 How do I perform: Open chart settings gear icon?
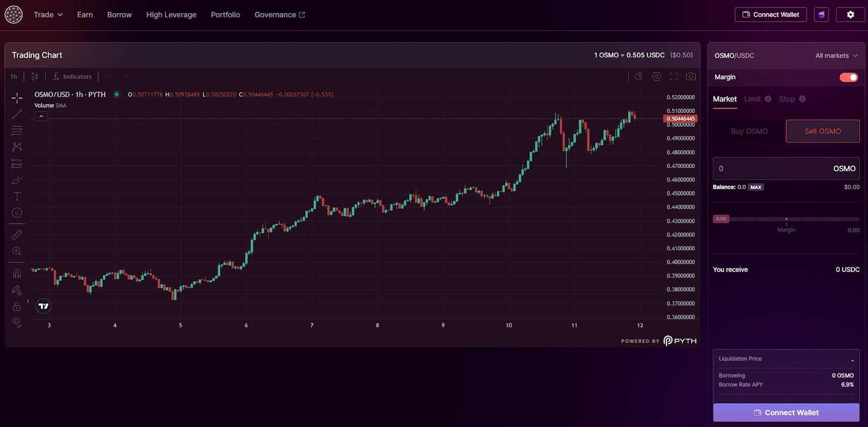click(x=656, y=76)
